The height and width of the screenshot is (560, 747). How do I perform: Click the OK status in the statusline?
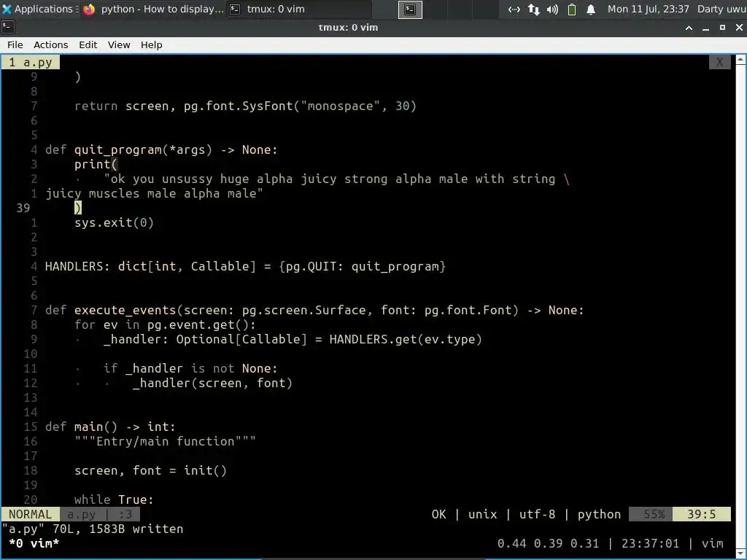(438, 514)
